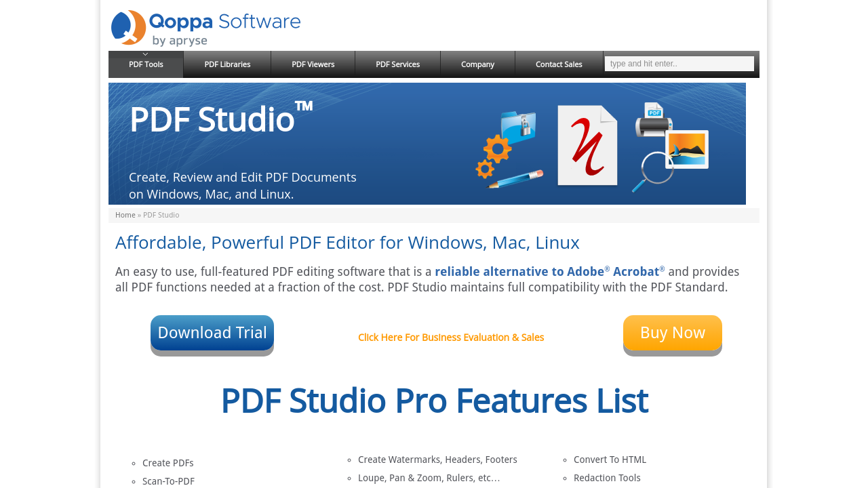Click the blue locked folder icon

pos(519,126)
